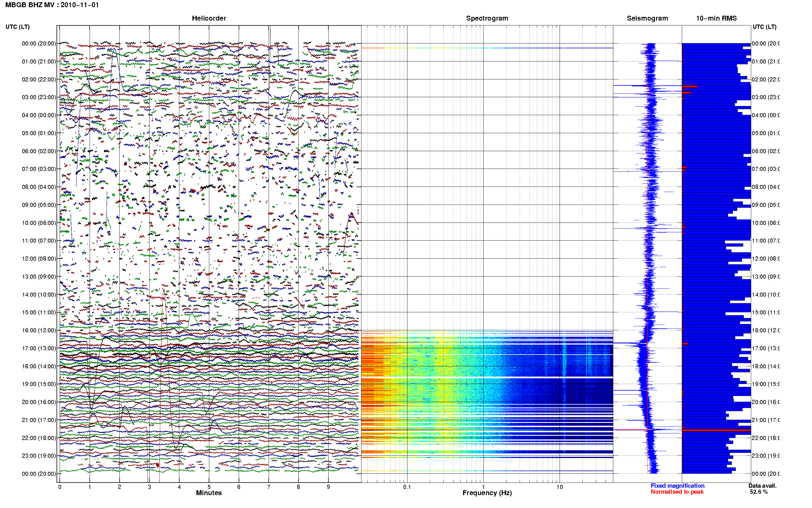Click the right 'UTC (LT)' axis label

coord(764,27)
